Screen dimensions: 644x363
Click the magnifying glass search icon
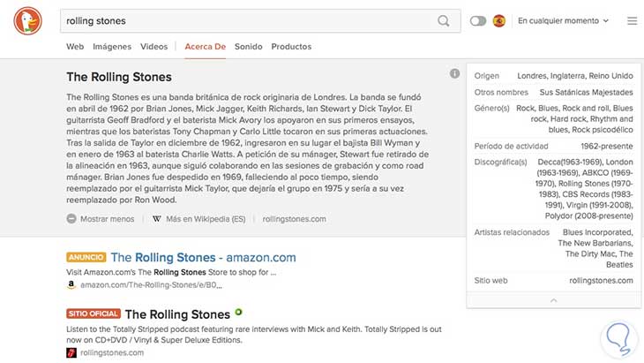point(444,20)
